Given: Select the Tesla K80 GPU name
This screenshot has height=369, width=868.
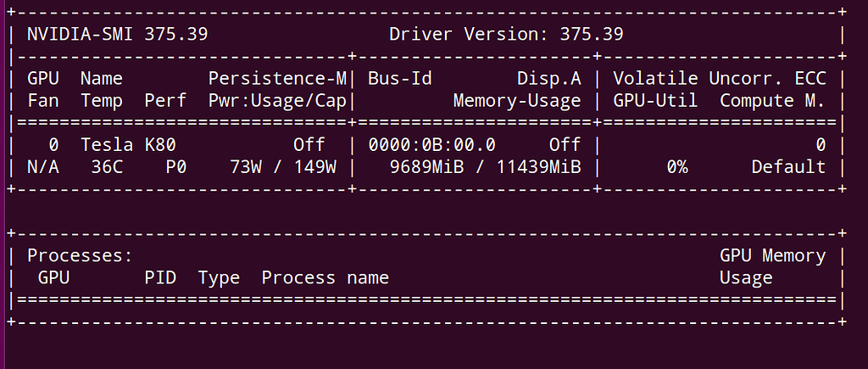Looking at the screenshot, I should click(128, 145).
